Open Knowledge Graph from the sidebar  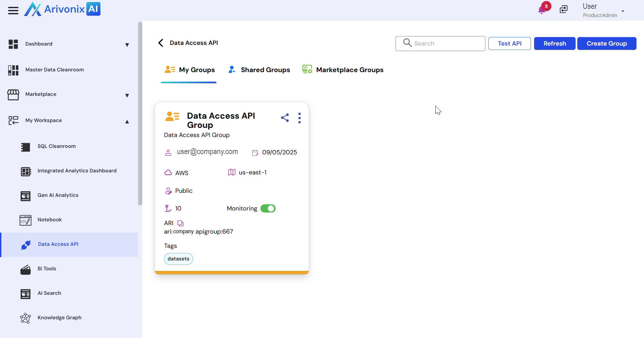(x=59, y=318)
